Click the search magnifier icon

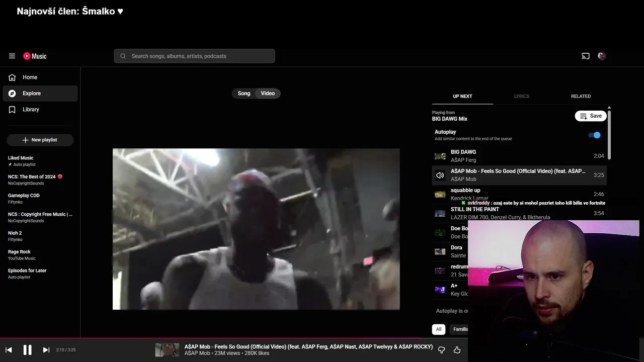(123, 56)
